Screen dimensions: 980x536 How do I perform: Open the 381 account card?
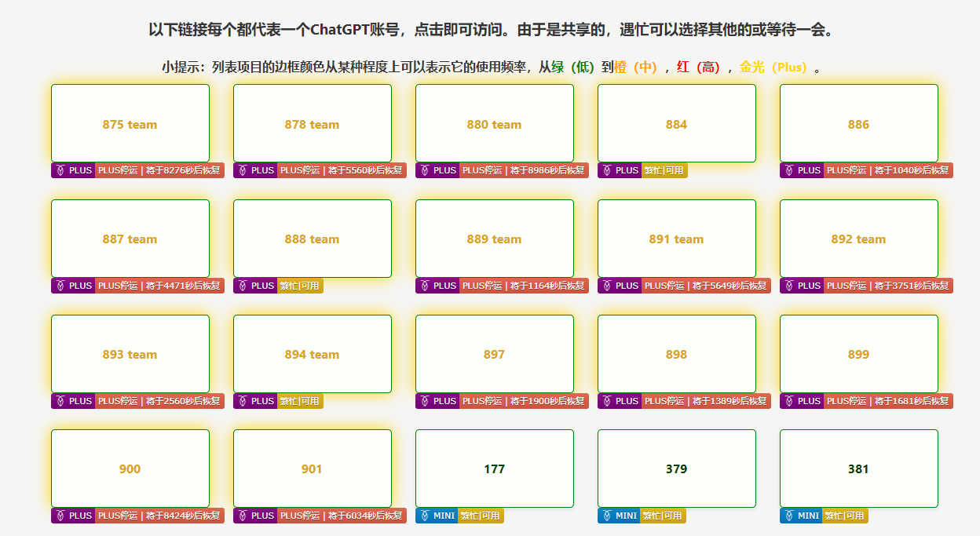pyautogui.click(x=859, y=469)
